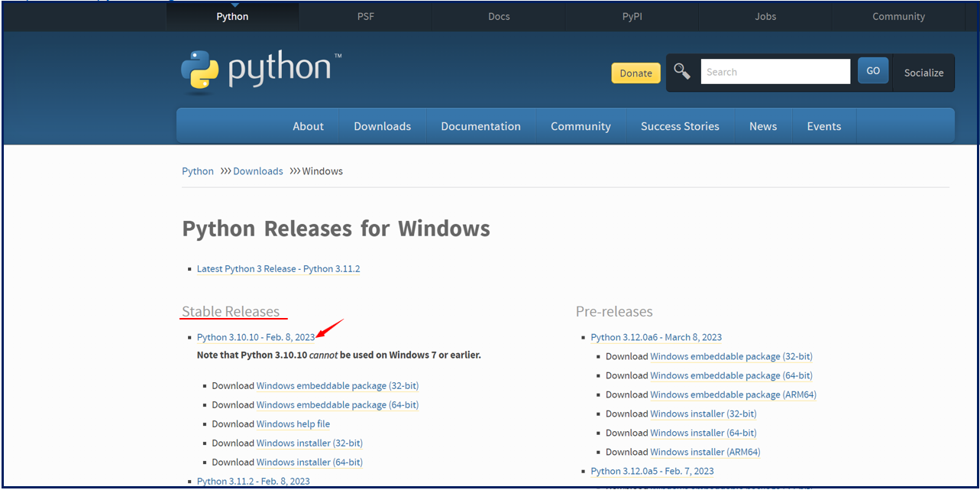Open the About navigation menu
The height and width of the screenshot is (490, 980).
coord(309,126)
